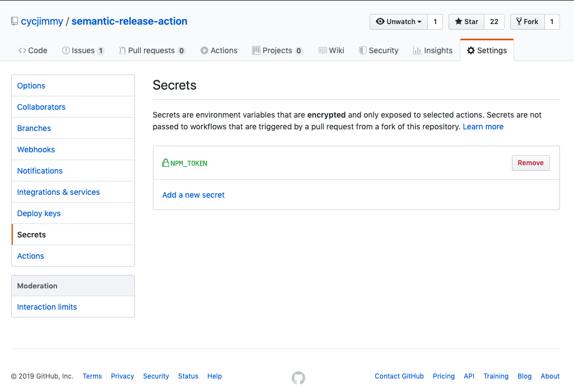This screenshot has height=392, width=574.
Task: Open the Unwatch dropdown
Action: click(398, 22)
